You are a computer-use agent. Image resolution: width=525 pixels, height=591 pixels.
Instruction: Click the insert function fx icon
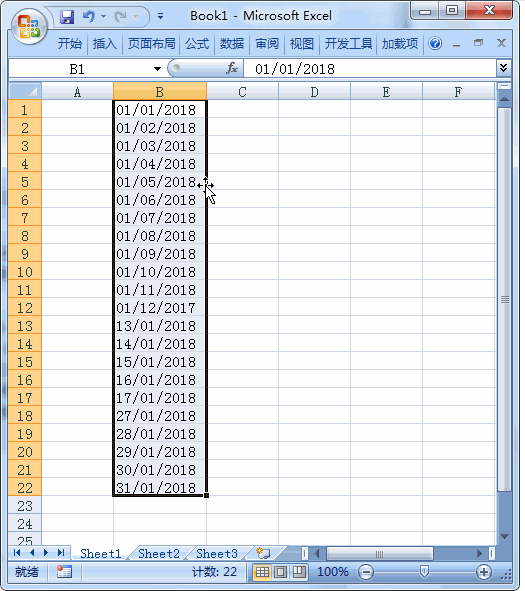tap(232, 69)
